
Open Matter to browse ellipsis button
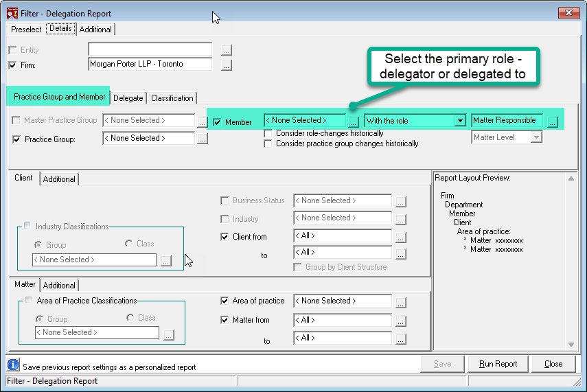coord(400,339)
